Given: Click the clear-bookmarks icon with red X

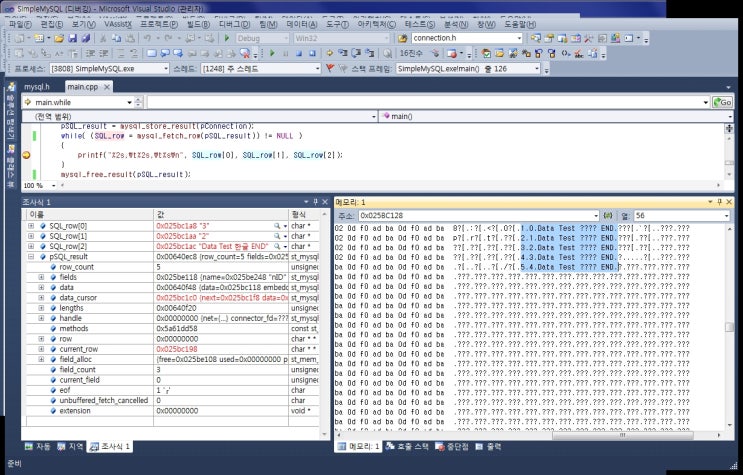Looking at the screenshot, I should click(245, 54).
